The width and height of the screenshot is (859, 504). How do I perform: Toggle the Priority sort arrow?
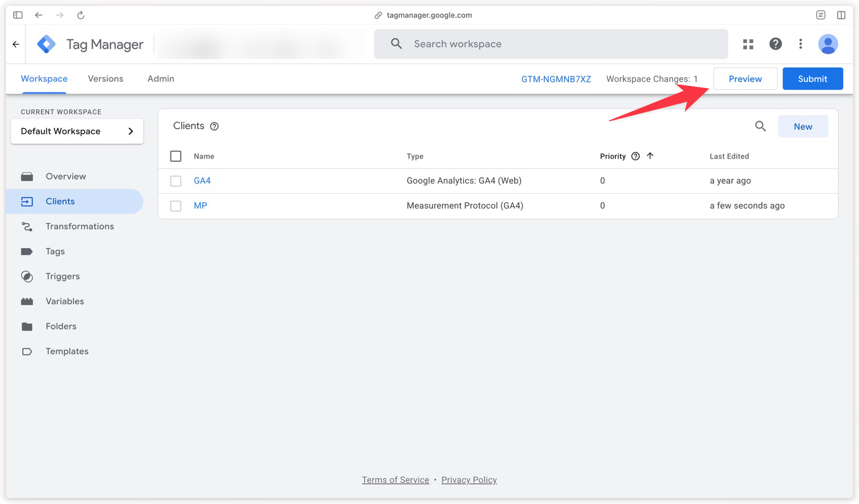click(650, 156)
